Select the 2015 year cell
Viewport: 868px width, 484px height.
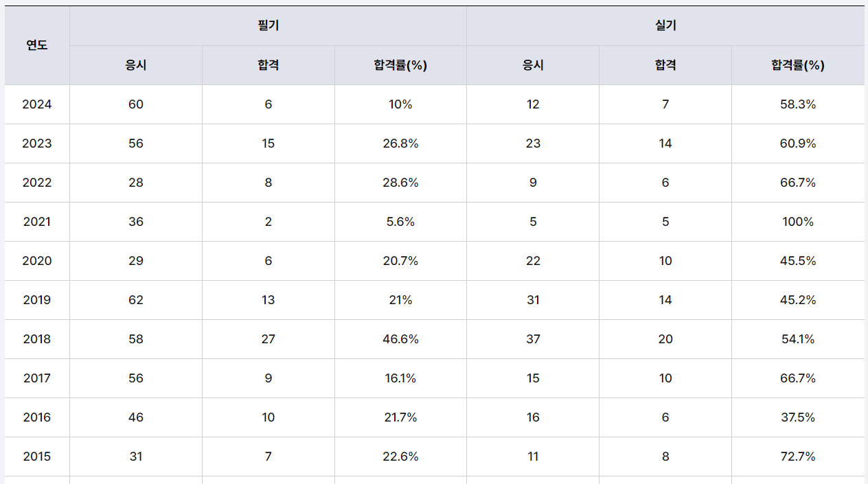click(37, 457)
